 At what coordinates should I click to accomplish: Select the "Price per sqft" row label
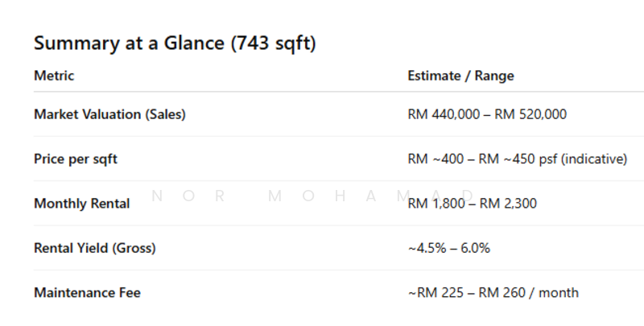coord(76,159)
